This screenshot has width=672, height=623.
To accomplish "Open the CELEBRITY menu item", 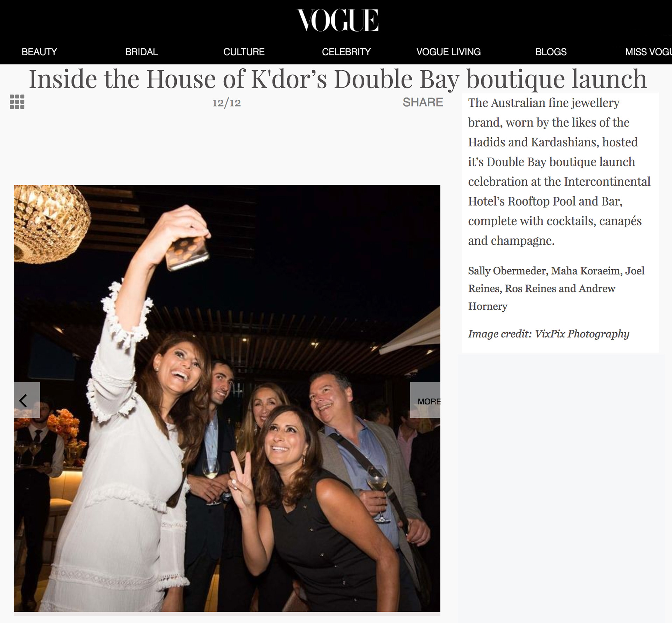I will 346,52.
